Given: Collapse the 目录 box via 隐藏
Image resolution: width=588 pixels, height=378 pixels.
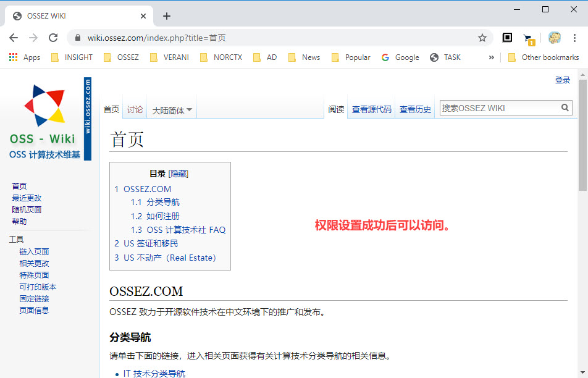Looking at the screenshot, I should click(178, 173).
